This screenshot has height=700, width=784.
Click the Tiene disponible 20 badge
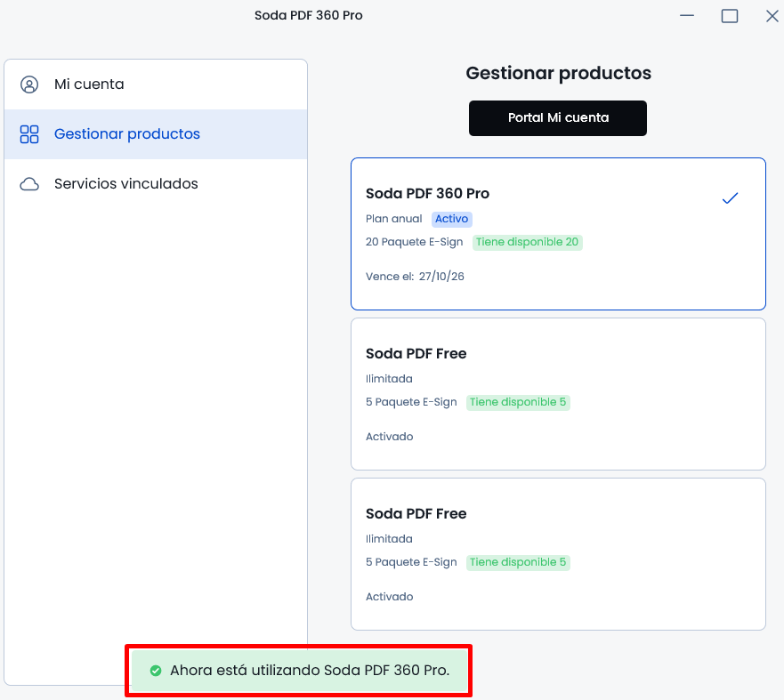(x=527, y=242)
